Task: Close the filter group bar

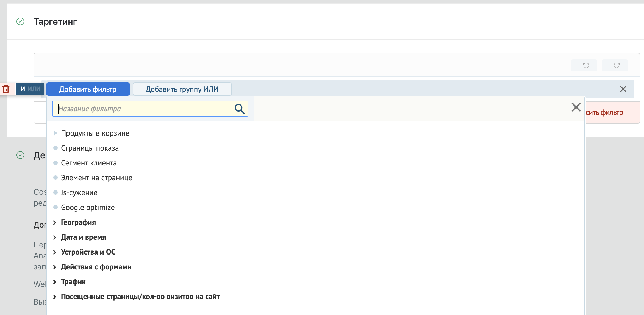Action: tap(623, 89)
